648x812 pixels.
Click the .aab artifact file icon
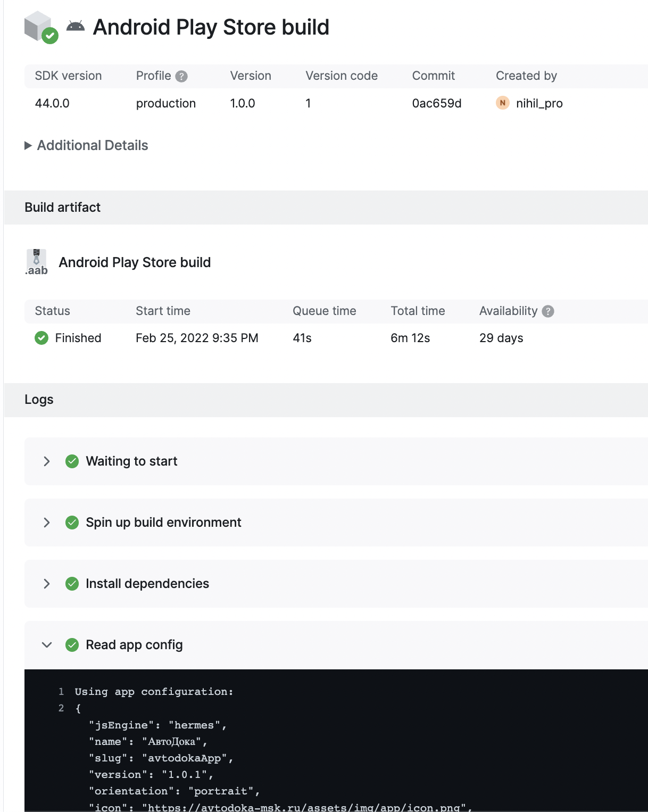click(x=36, y=261)
